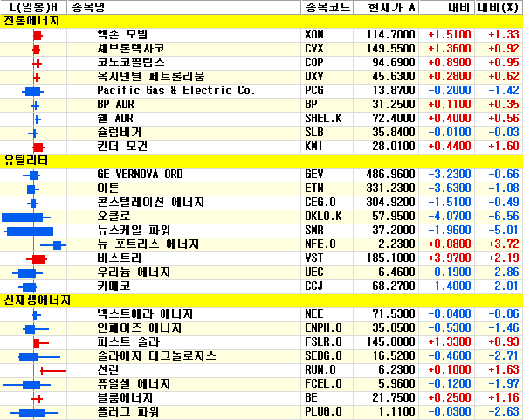Click the 선런 red candle icon
The width and height of the screenshot is (523, 420).
pyautogui.click(x=53, y=370)
